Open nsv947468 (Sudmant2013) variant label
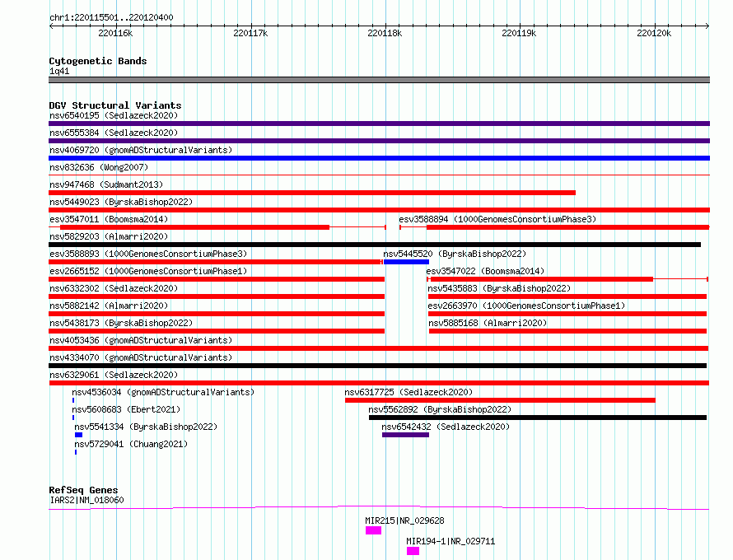This screenshot has height=560, width=733. coord(106,184)
